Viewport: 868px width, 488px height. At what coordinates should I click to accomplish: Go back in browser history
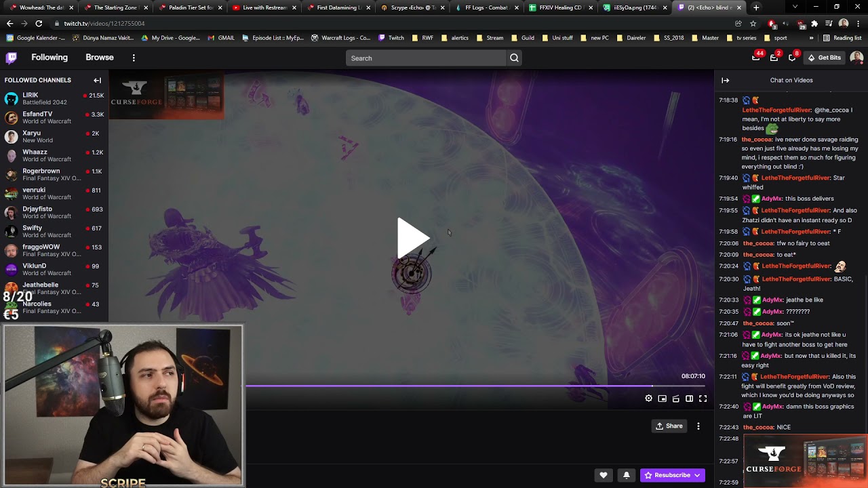[9, 24]
